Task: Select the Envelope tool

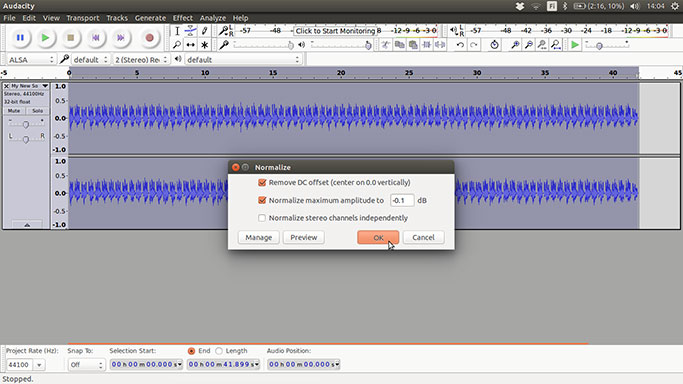Action: (190, 31)
